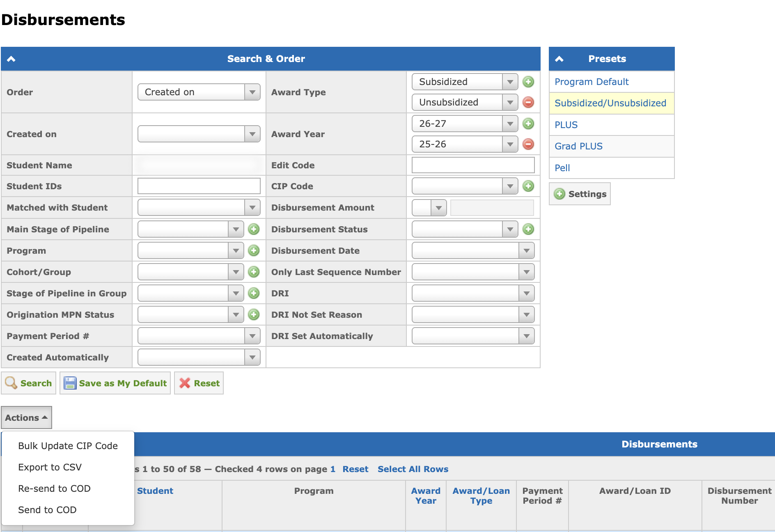Viewport: 775px width, 532px height.
Task: Open the DRI Set Automatically dropdown
Action: tap(473, 336)
